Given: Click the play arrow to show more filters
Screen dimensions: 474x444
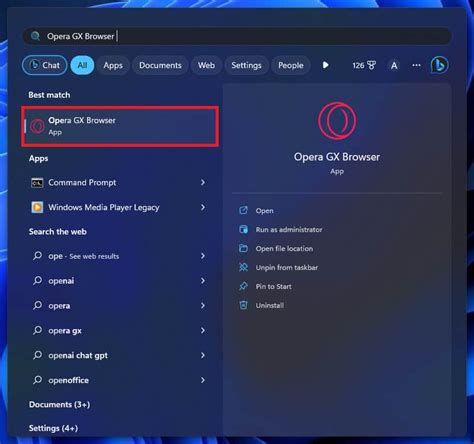Looking at the screenshot, I should pyautogui.click(x=326, y=65).
